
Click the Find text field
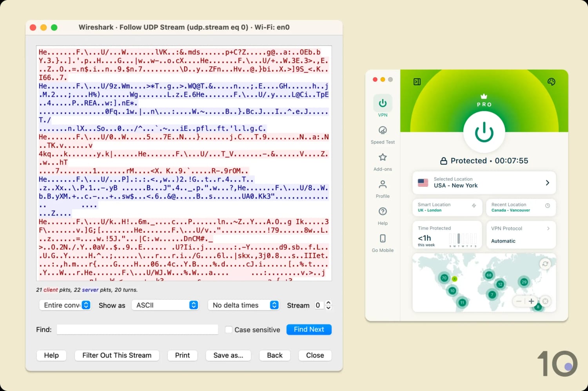137,329
